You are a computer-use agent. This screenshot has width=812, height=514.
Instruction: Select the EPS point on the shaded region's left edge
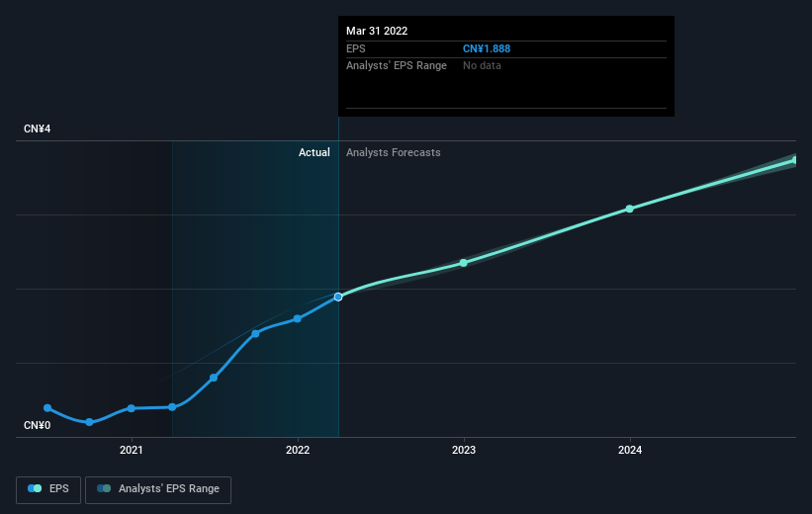[172, 407]
